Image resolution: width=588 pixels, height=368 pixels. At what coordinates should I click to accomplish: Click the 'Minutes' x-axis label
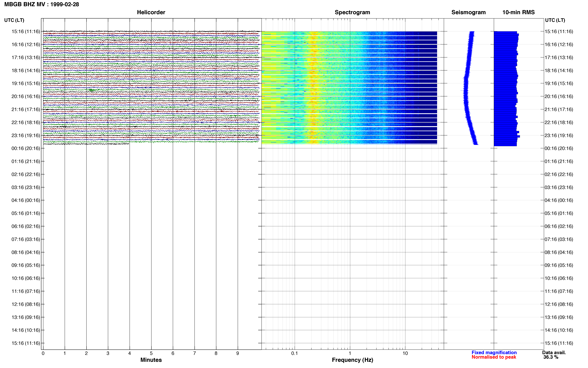pyautogui.click(x=151, y=360)
